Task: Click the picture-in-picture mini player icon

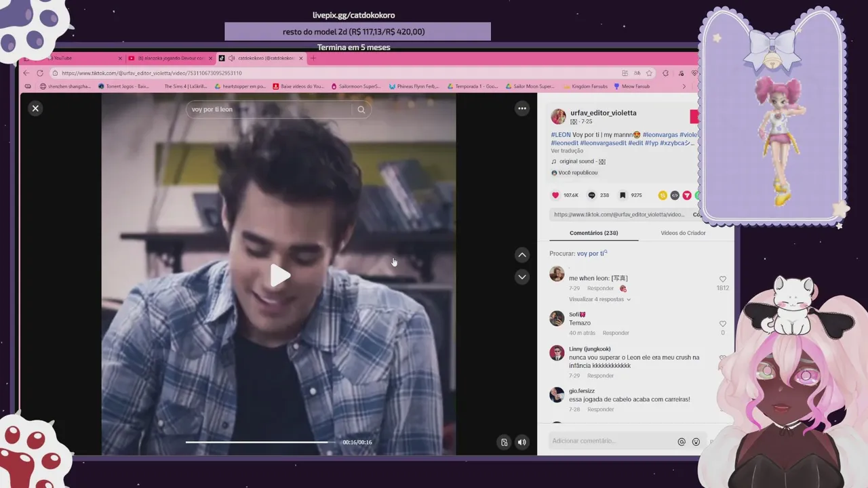Action: click(x=504, y=442)
